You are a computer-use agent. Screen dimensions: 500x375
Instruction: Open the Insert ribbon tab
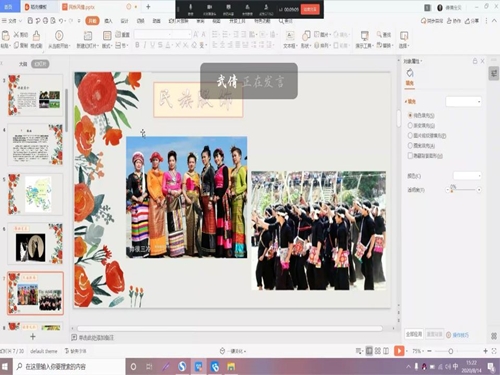point(108,21)
